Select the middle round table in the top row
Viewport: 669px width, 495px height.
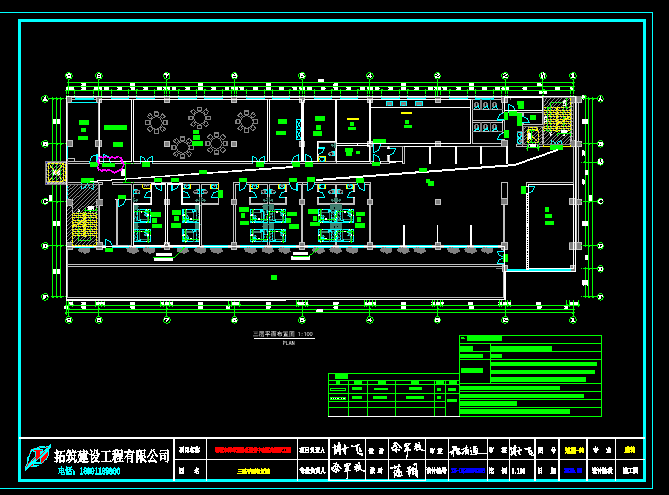coord(201,118)
